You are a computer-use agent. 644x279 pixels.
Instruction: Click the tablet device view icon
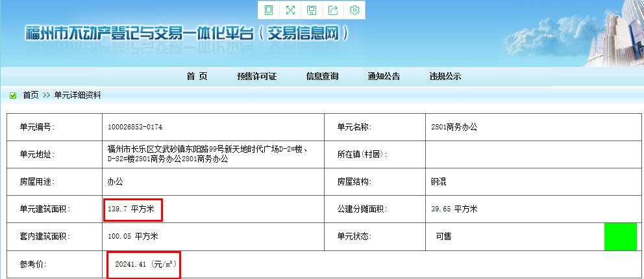(269, 10)
